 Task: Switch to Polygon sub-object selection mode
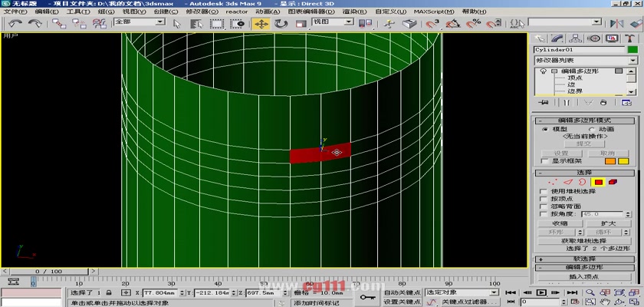pos(597,182)
